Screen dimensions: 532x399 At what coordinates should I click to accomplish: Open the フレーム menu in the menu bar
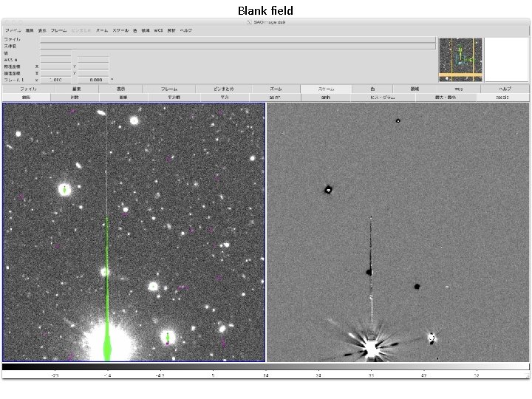point(58,30)
